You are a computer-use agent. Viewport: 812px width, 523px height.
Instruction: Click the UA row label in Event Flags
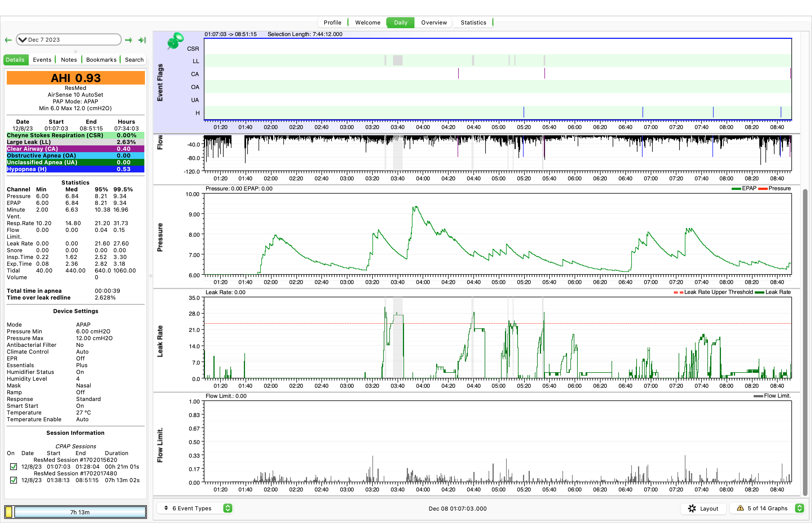point(195,100)
